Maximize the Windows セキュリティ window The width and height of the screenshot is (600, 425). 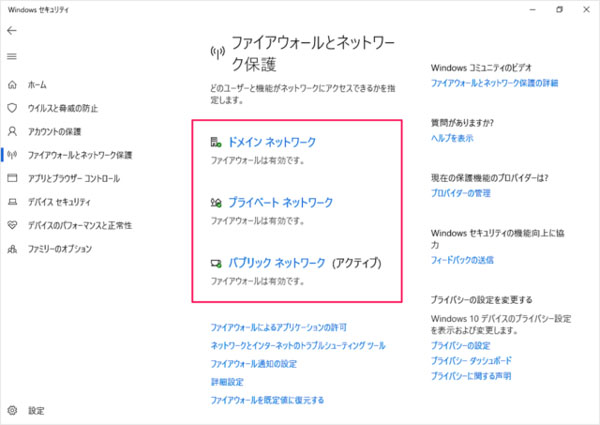(x=559, y=10)
